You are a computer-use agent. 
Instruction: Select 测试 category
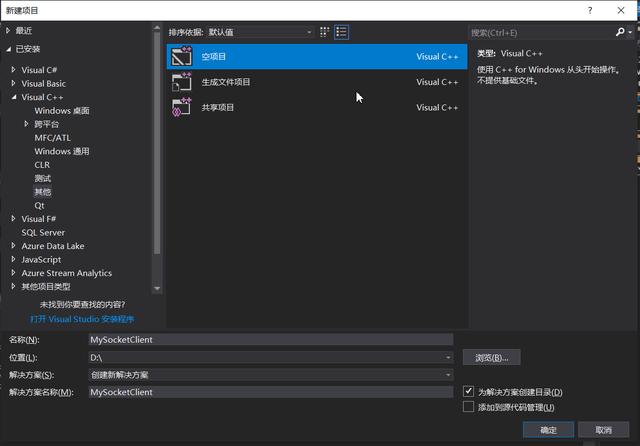(42, 178)
